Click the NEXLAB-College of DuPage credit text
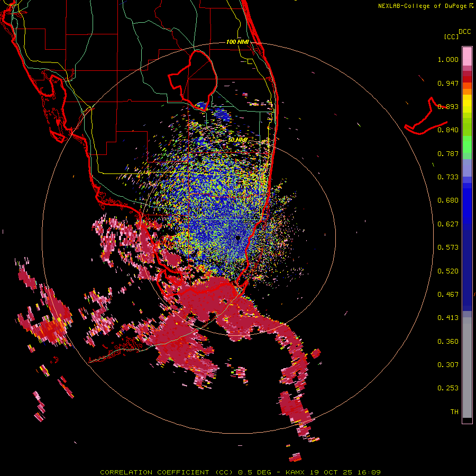Screen dimensions: 476x476 [x=426, y=6]
